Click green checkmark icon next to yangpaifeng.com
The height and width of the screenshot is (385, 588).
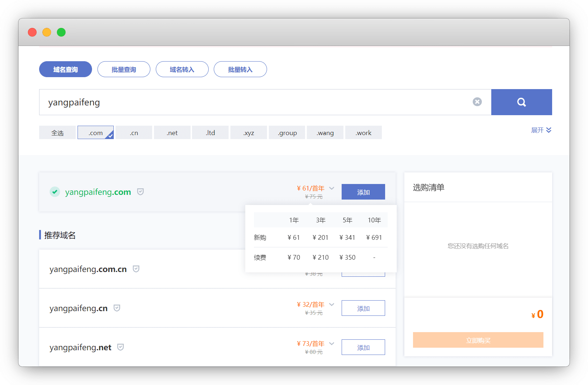tap(55, 192)
